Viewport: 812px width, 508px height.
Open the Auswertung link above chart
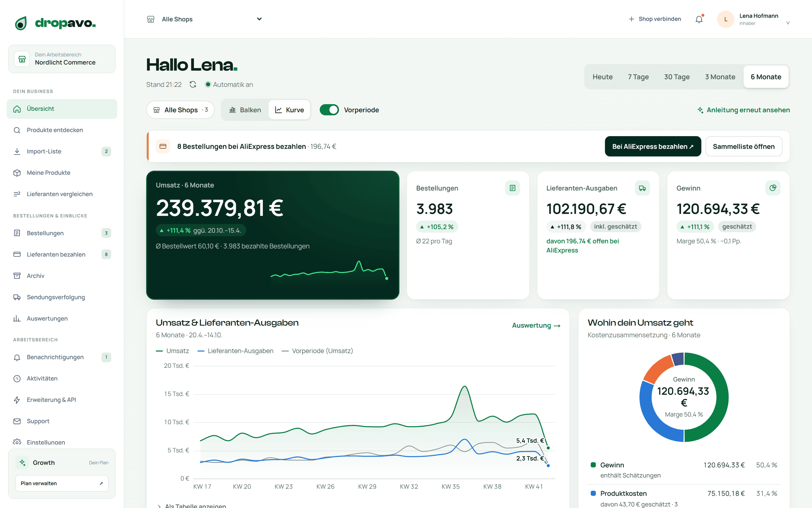[536, 325]
